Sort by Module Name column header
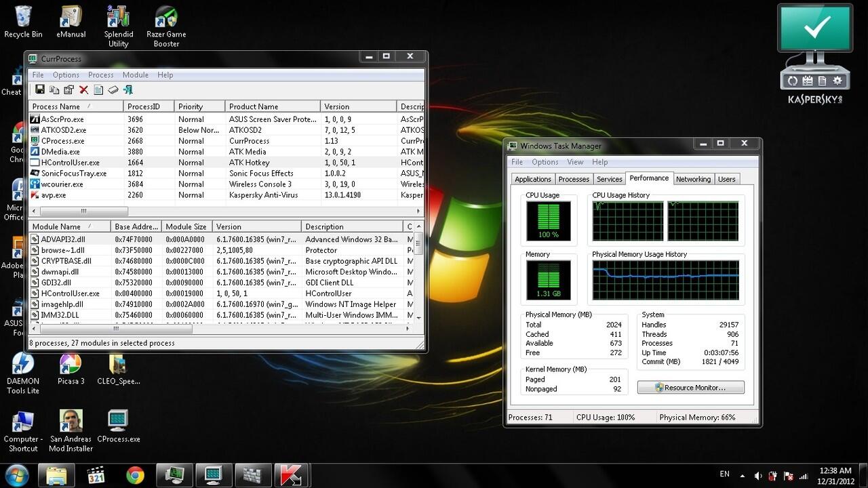The image size is (868, 488). click(x=69, y=226)
